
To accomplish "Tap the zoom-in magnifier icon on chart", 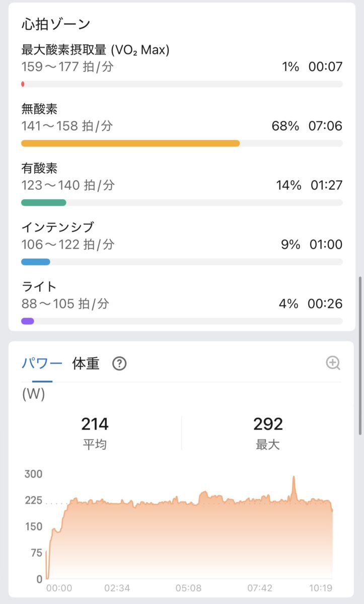I will pos(333,363).
